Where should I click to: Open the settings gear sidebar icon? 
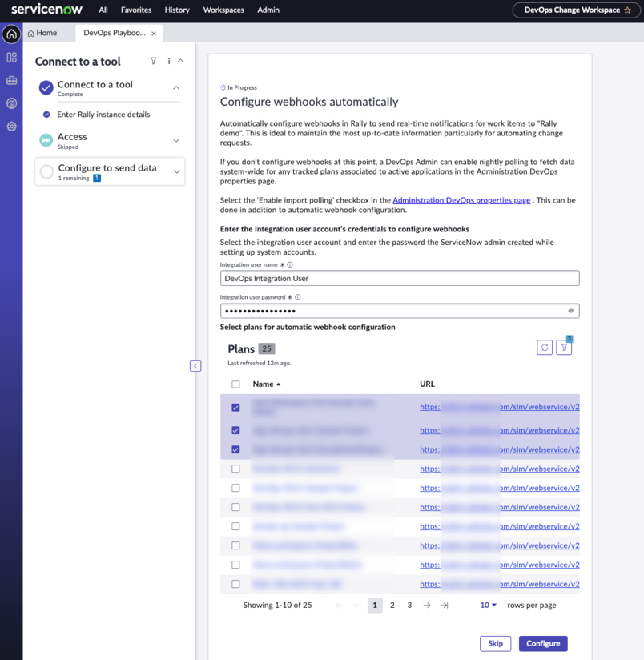pyautogui.click(x=11, y=127)
